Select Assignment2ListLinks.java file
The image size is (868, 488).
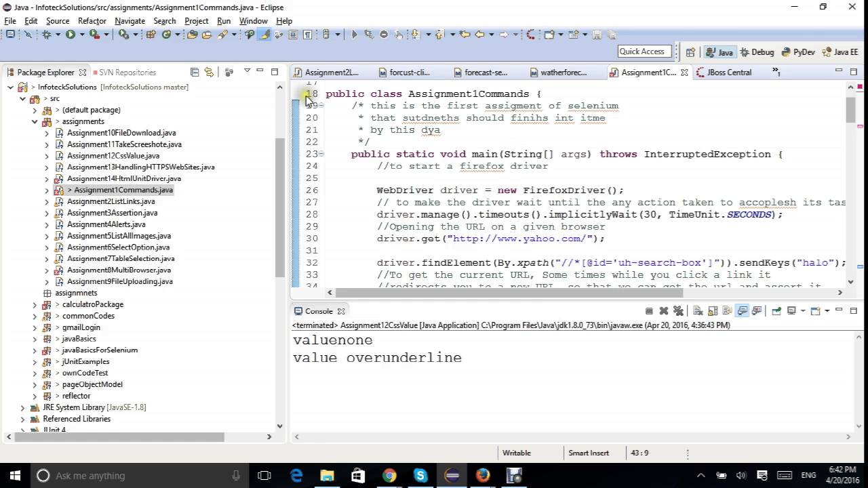[111, 201]
